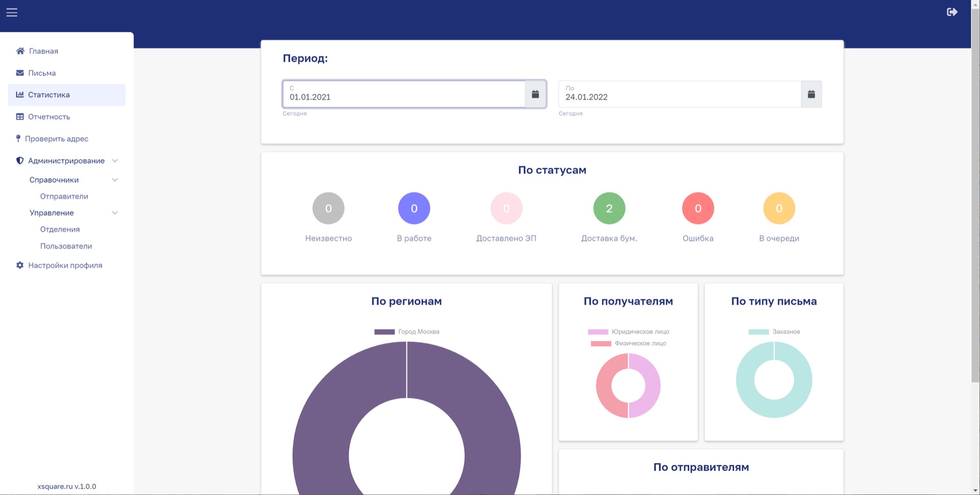Click the gear icon for Настройки профиля
Viewport: 980px width, 495px height.
click(x=20, y=265)
